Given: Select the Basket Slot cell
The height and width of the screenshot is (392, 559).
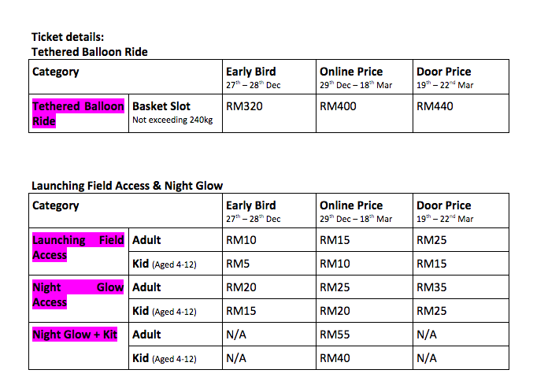Looking at the screenshot, I should click(176, 113).
